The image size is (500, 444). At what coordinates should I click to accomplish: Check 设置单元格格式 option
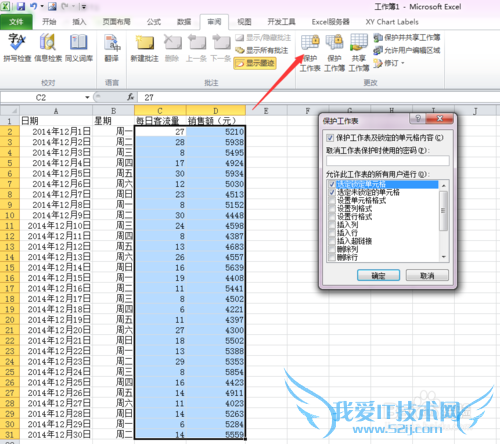332,200
